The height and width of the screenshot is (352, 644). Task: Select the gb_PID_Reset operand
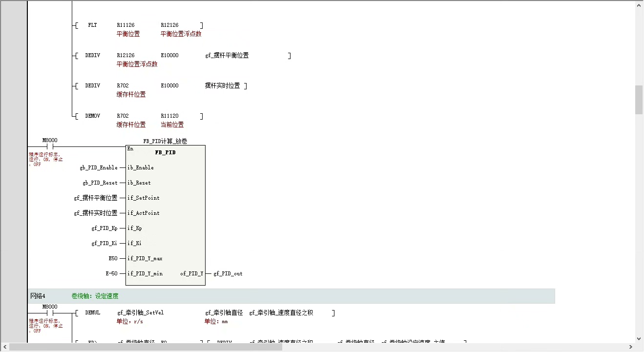click(x=100, y=182)
